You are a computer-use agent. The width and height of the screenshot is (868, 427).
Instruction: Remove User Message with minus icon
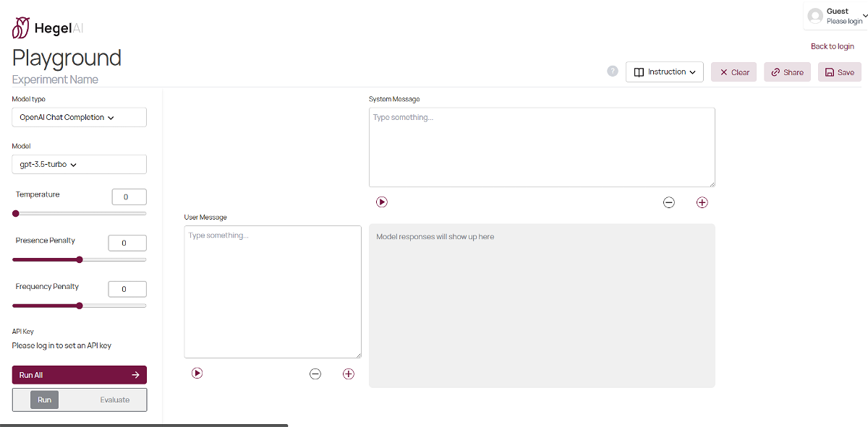click(315, 374)
